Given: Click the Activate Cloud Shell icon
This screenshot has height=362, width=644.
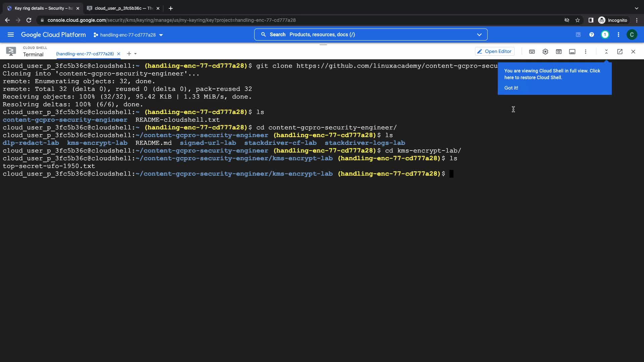Looking at the screenshot, I should 578,35.
